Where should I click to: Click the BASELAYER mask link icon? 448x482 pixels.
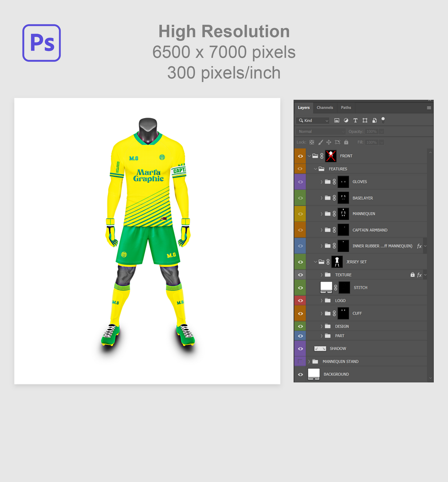pos(334,198)
